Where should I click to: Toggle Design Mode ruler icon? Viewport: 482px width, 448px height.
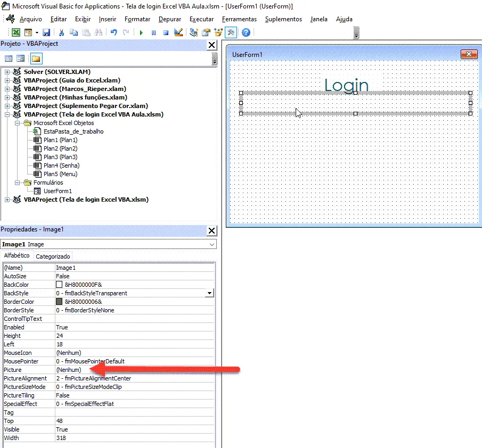pos(178,32)
